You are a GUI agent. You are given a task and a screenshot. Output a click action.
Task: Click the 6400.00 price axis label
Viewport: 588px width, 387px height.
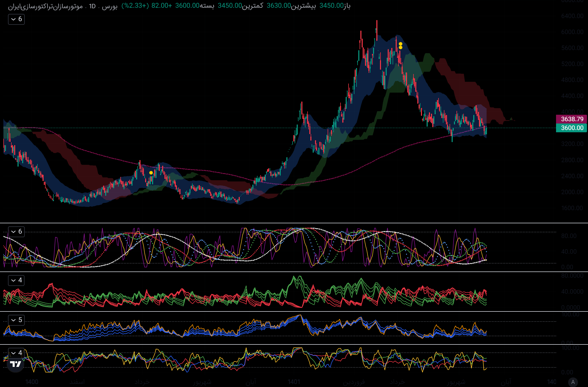[x=572, y=16]
